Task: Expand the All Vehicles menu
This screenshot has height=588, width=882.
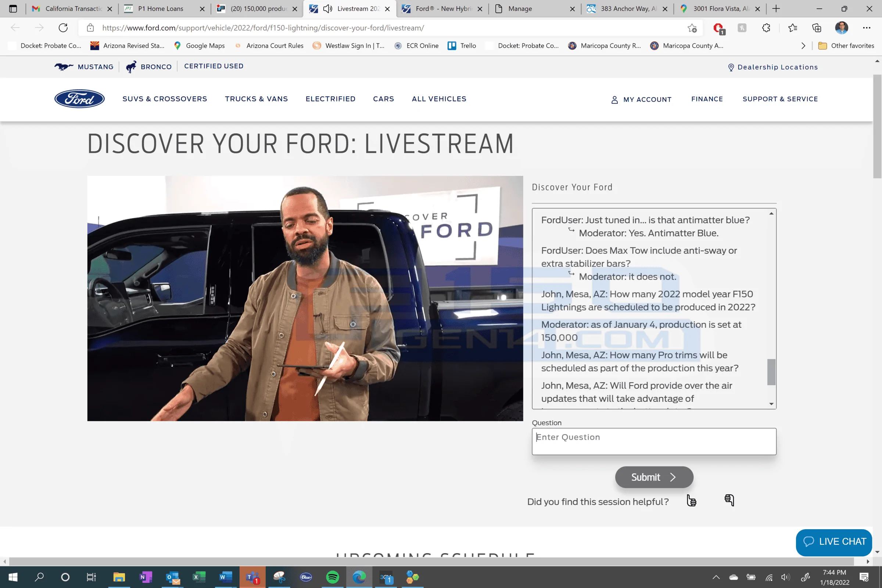Action: 439,98
